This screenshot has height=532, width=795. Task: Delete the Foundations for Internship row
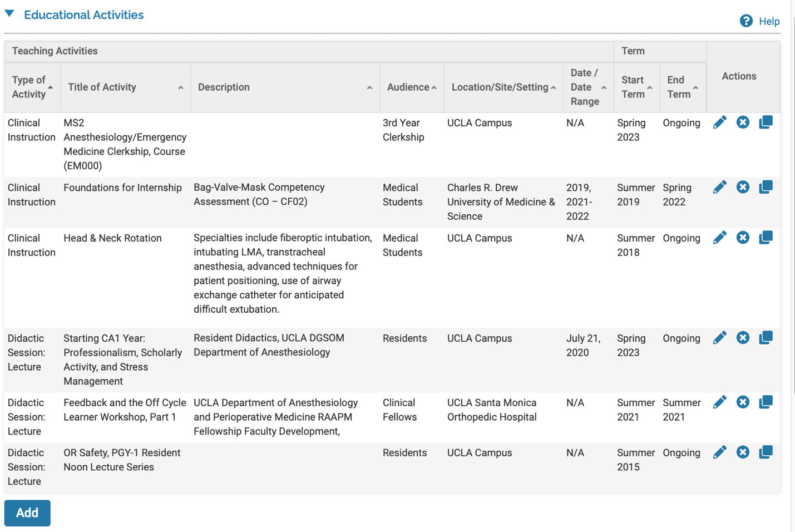(743, 187)
